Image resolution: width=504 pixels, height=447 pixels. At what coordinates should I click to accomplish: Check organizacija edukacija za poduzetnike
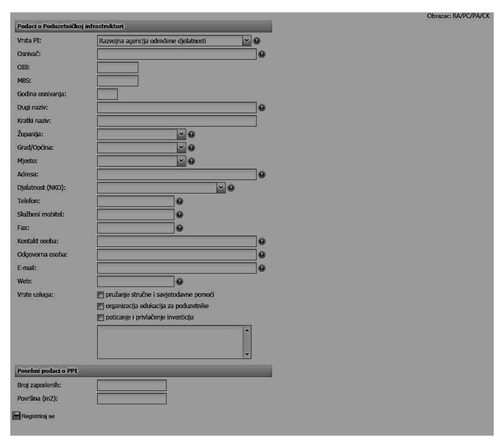100,306
